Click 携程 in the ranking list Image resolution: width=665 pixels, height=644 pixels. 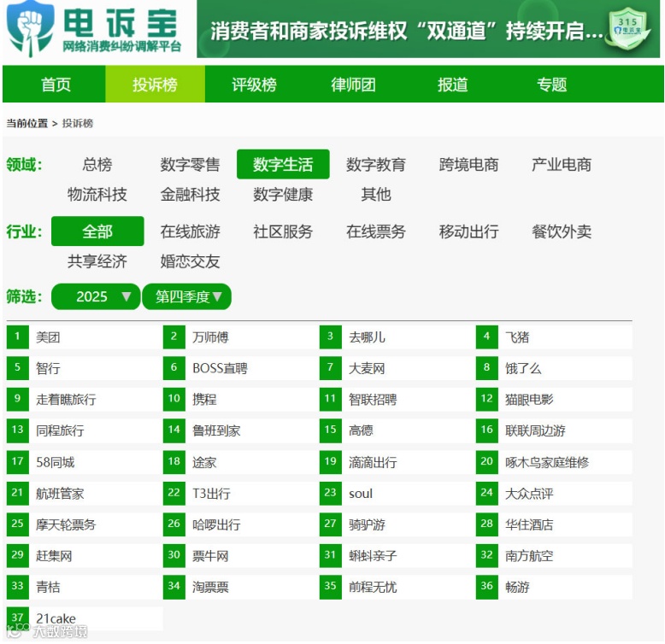point(204,400)
